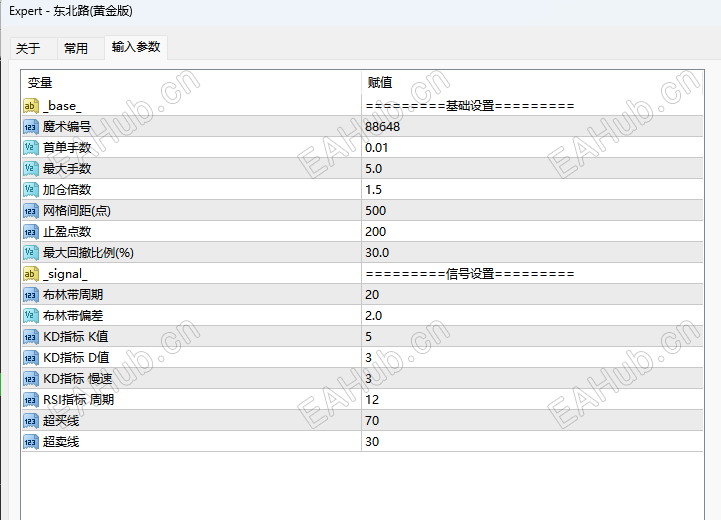Select the 信号设置 separator value
Screen dimensions: 721x520
(469, 274)
